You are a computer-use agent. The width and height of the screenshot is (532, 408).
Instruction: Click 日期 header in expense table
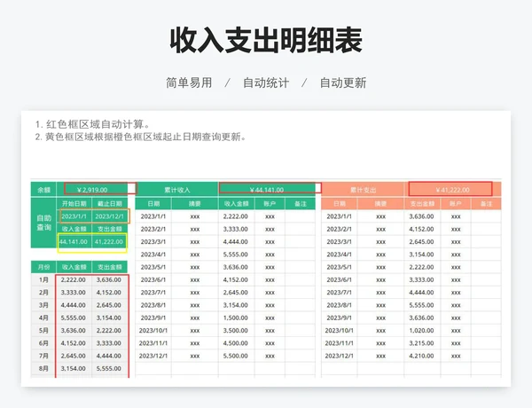point(340,204)
